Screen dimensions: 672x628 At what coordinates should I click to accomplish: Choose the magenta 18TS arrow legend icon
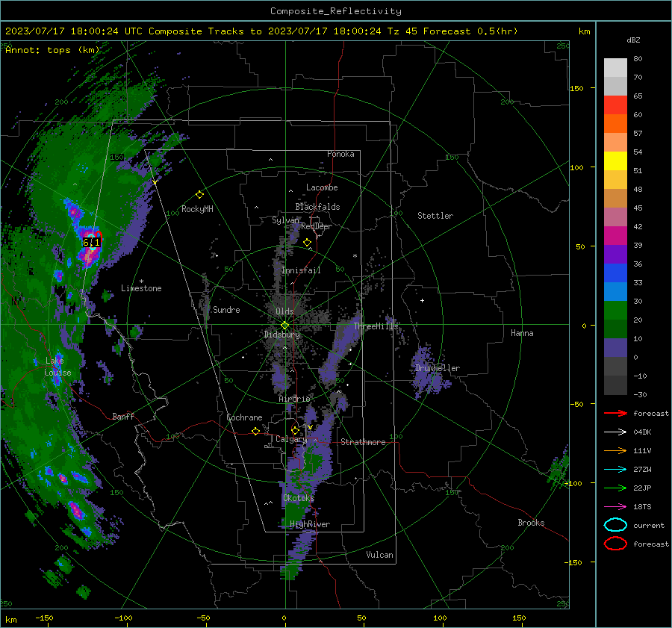pyautogui.click(x=615, y=507)
